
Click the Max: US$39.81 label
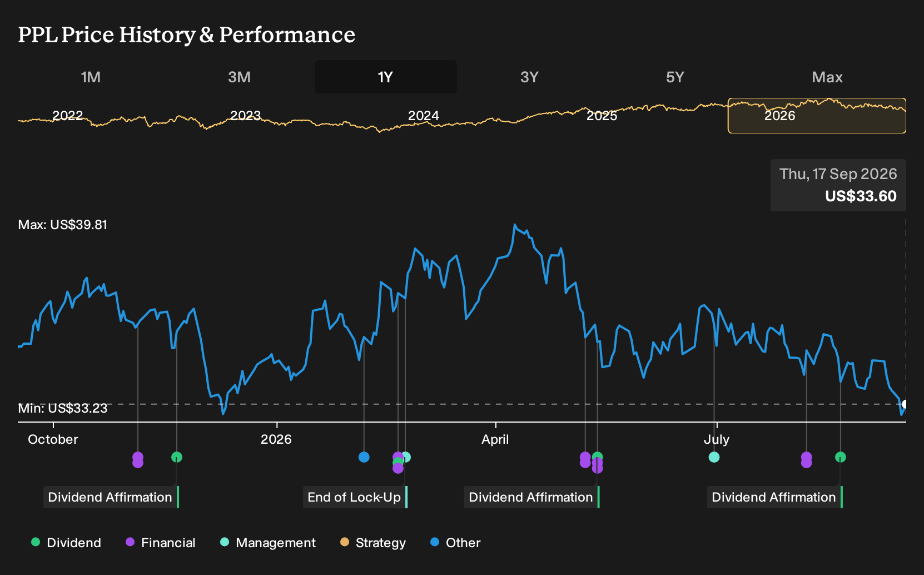tap(63, 225)
